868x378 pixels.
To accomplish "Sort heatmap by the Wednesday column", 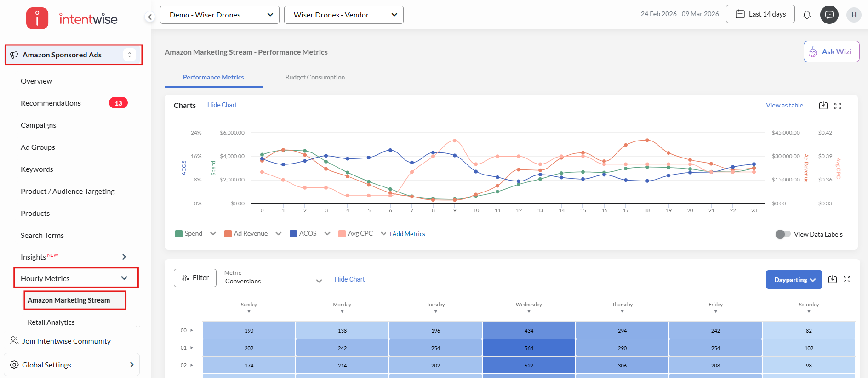I will [x=529, y=311].
